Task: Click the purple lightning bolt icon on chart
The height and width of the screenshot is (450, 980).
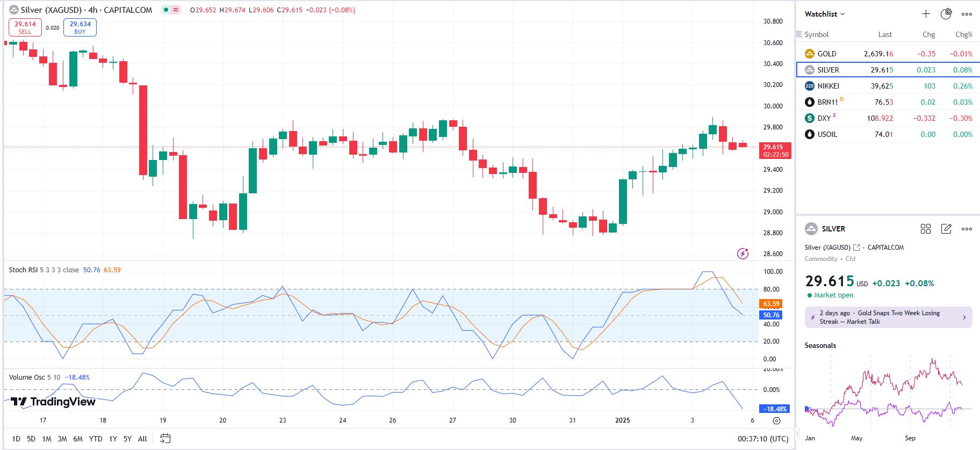Action: tap(743, 253)
